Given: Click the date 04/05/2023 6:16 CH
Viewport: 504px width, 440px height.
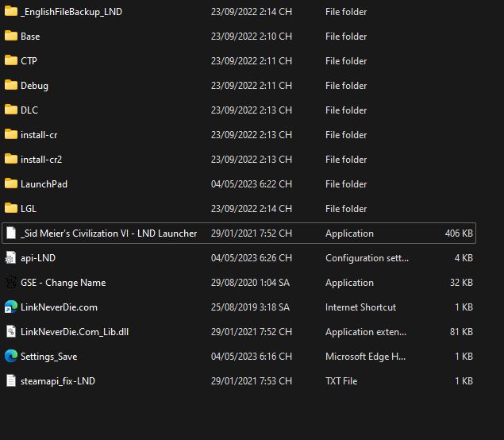Looking at the screenshot, I should point(252,357).
